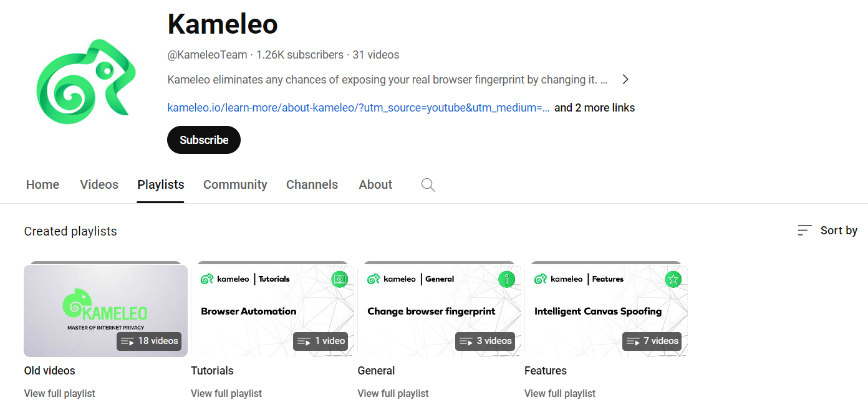
Task: Click the 'General' playlist title
Action: tap(376, 370)
